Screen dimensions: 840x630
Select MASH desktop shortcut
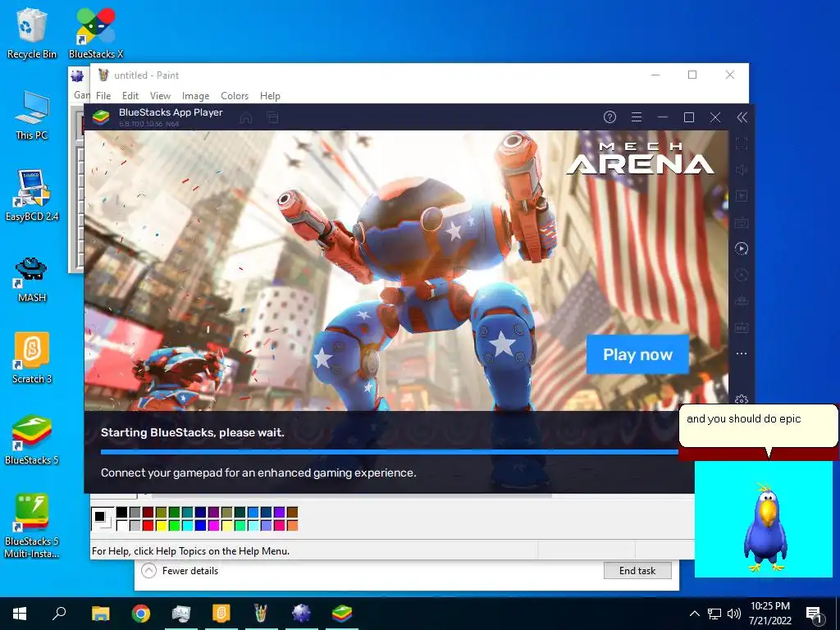click(x=32, y=280)
